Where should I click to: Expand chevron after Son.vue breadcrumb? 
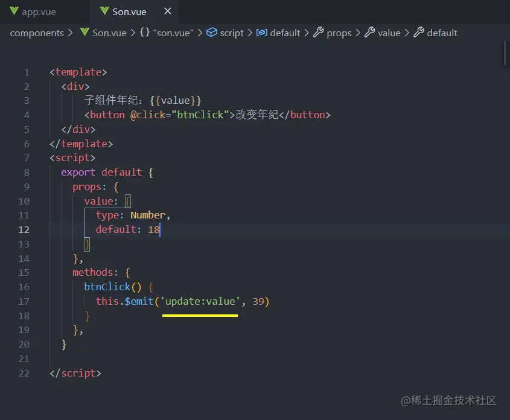pos(133,33)
